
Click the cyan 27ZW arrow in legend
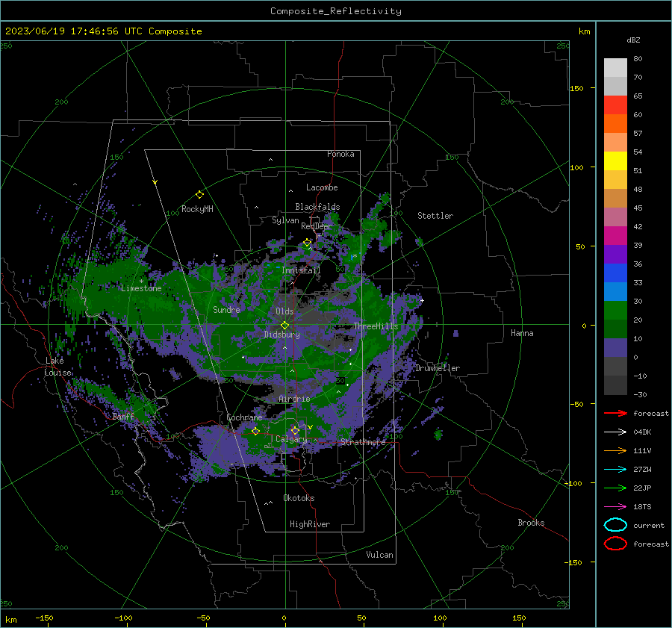point(615,470)
